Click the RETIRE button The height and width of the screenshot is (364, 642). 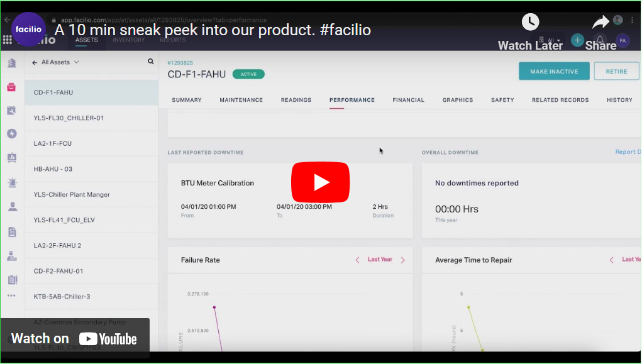tap(616, 70)
